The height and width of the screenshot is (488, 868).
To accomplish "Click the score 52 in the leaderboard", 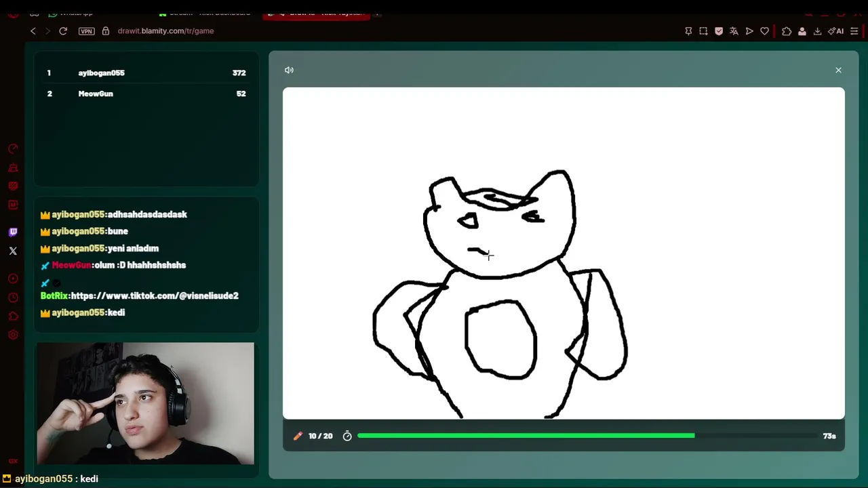I will point(241,94).
